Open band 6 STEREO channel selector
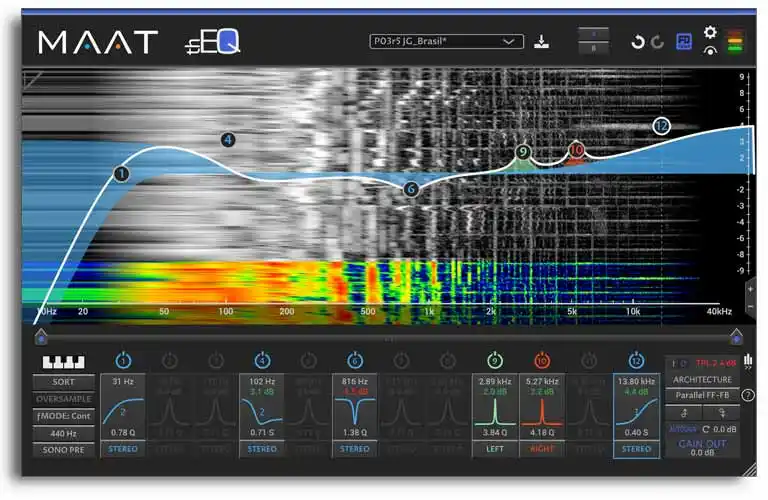Viewport: 768px width, 500px height. pos(355,449)
